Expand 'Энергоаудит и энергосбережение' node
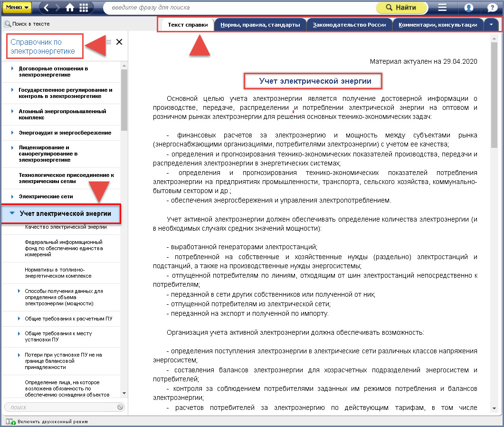Screen dimensions: 504x427 coord(12,133)
